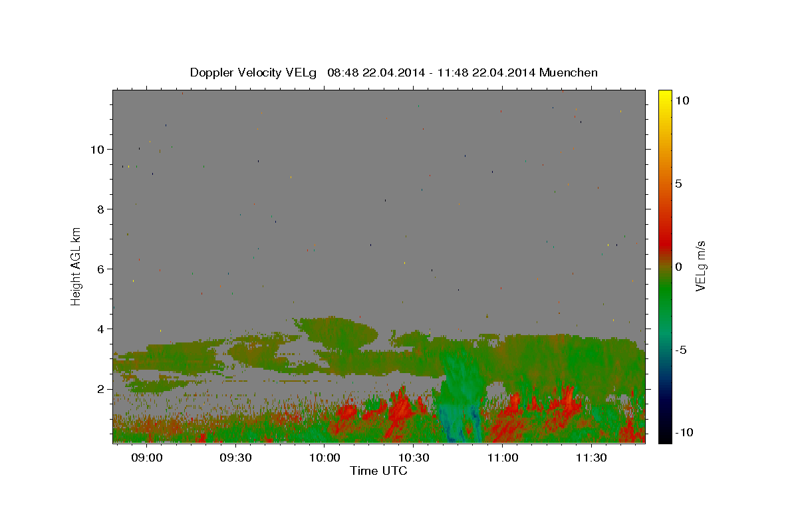Click the Doppler Velocity VELg plot title

click(x=394, y=72)
